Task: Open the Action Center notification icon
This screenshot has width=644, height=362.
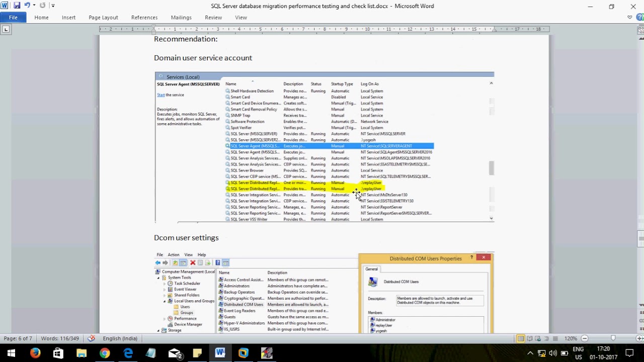Action: click(629, 353)
